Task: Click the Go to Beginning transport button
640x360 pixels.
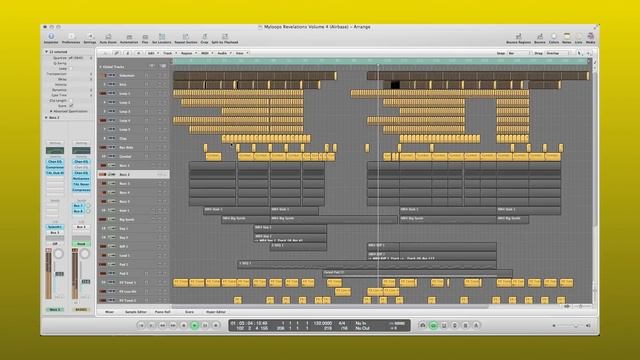Action: click(x=141, y=325)
